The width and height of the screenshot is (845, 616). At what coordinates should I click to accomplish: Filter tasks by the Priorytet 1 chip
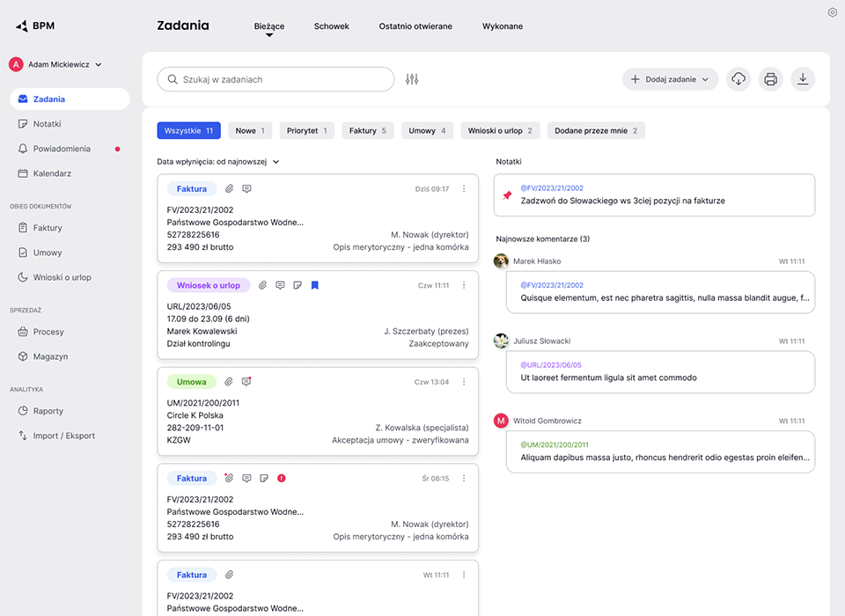306,130
